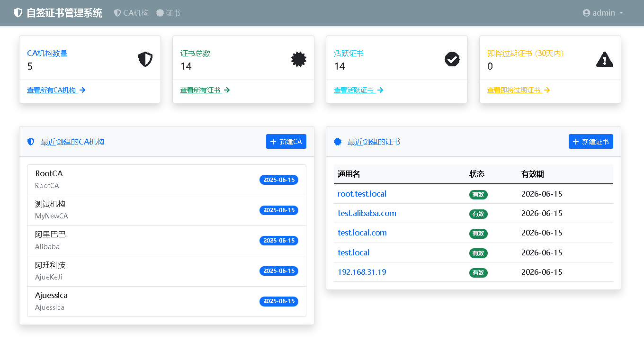Screen dimensions: 644x352
Task: Click the shield logo beside 自签证书管理系统
Action: [18, 13]
